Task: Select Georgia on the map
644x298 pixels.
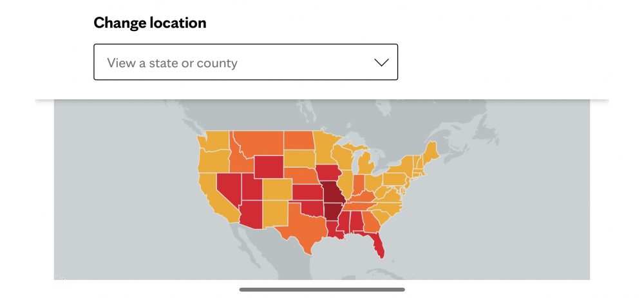Action: [371, 221]
